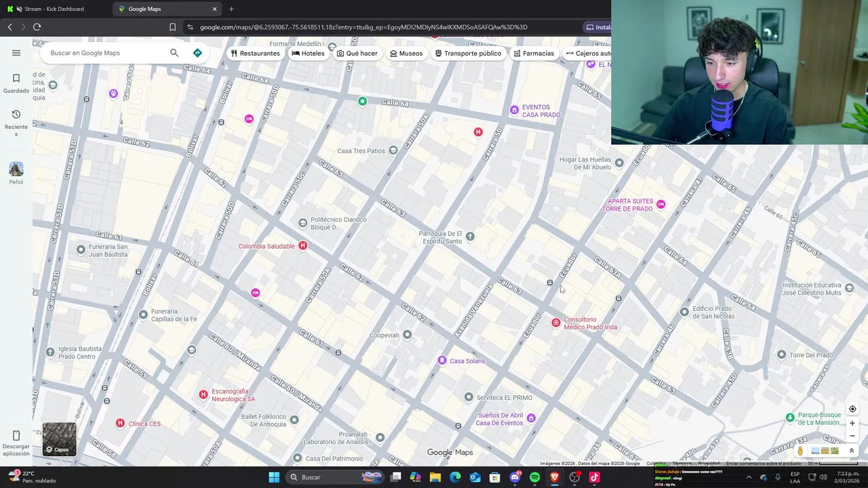The width and height of the screenshot is (868, 488).
Task: Show hidden system tray icons
Action: [x=749, y=477]
